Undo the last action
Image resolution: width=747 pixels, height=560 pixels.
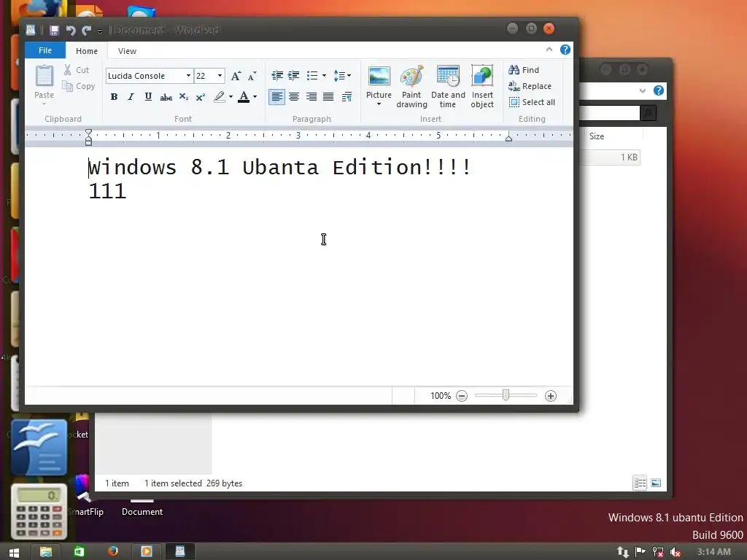tap(71, 31)
